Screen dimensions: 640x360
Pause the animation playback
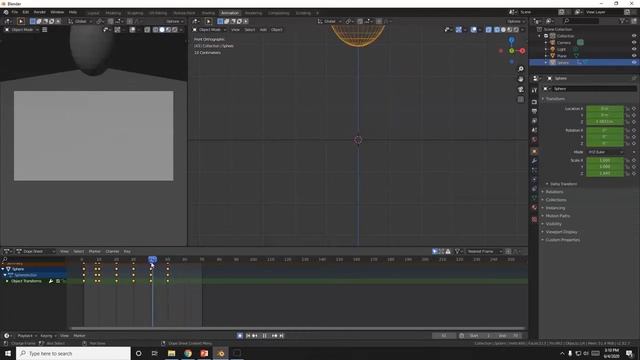(264, 336)
